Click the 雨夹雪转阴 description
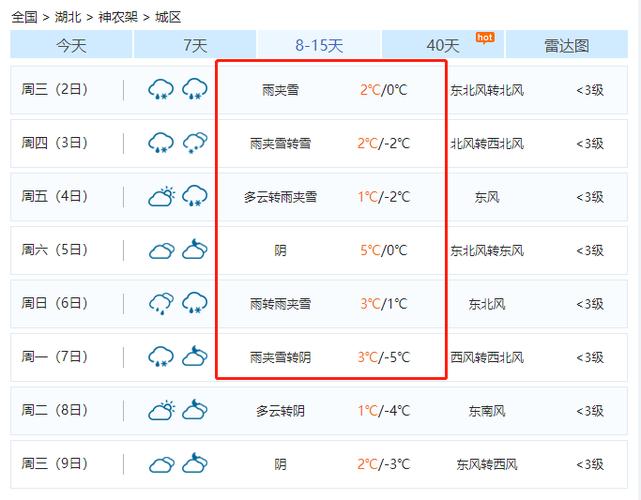 point(280,358)
